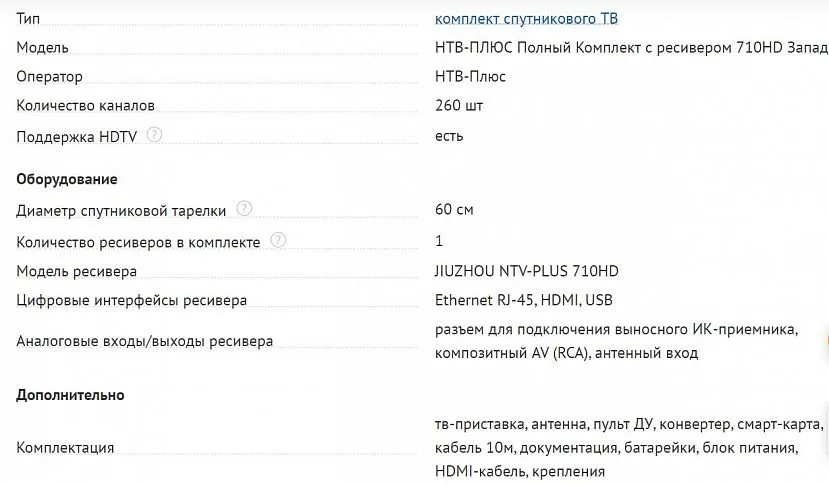Screen dimensions: 829x485
Task: Click the 60 см dish diameter value
Action: tap(454, 210)
